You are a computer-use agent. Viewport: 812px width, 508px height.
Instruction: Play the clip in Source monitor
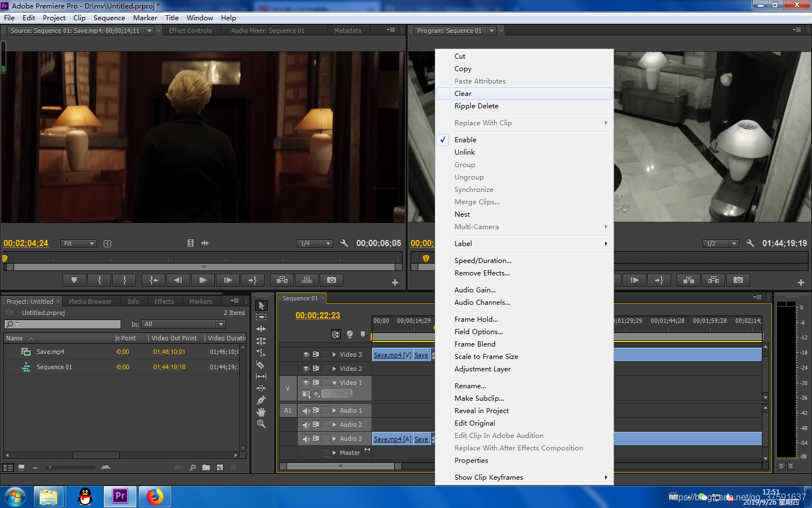point(203,280)
